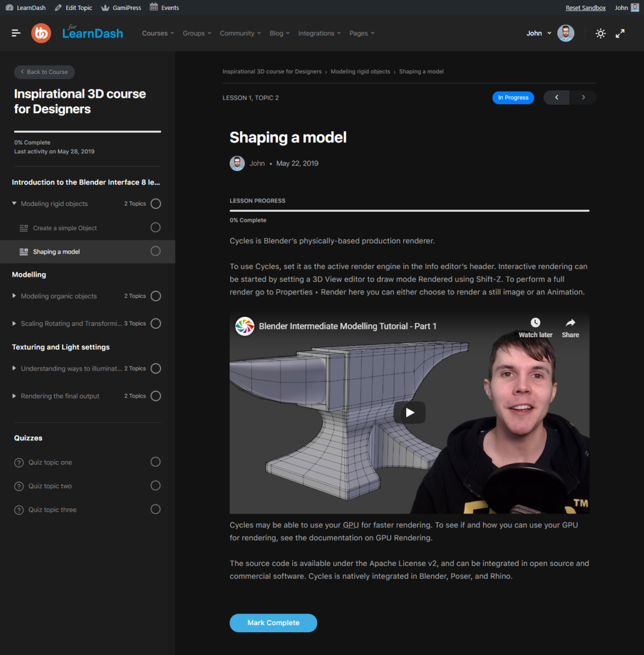Click the Reset Sandbox link

tap(585, 7)
